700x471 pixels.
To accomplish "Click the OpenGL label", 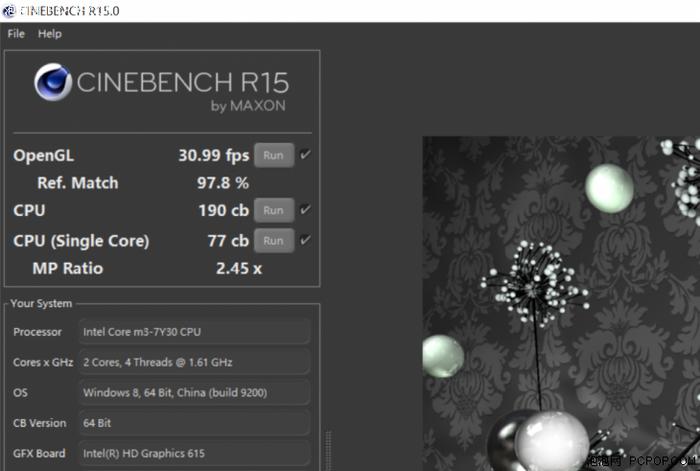I will pos(44,156).
